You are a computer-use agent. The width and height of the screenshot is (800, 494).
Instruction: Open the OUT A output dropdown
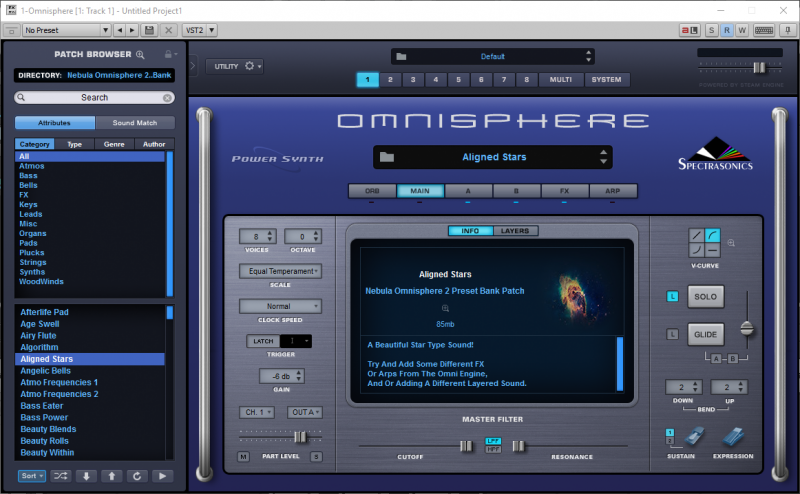pyautogui.click(x=305, y=412)
